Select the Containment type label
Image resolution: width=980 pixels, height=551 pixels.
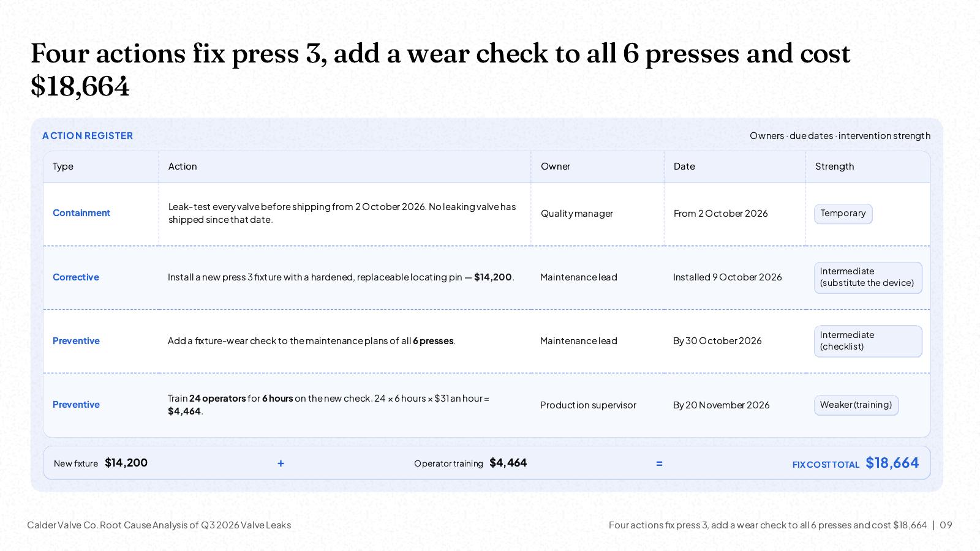tap(81, 213)
